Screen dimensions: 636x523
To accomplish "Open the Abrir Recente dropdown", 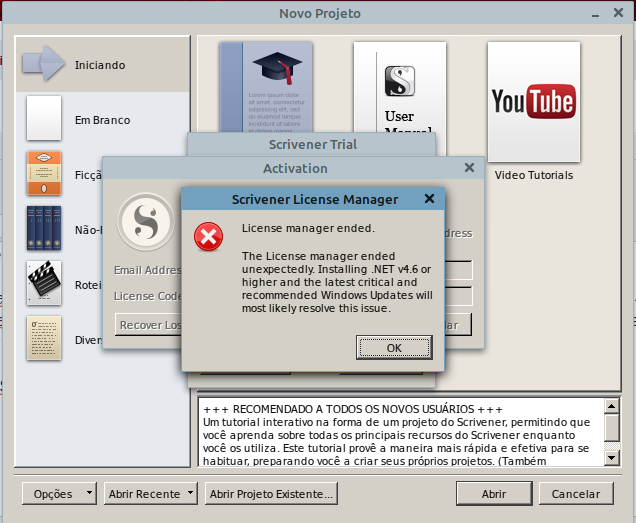I will tap(150, 493).
